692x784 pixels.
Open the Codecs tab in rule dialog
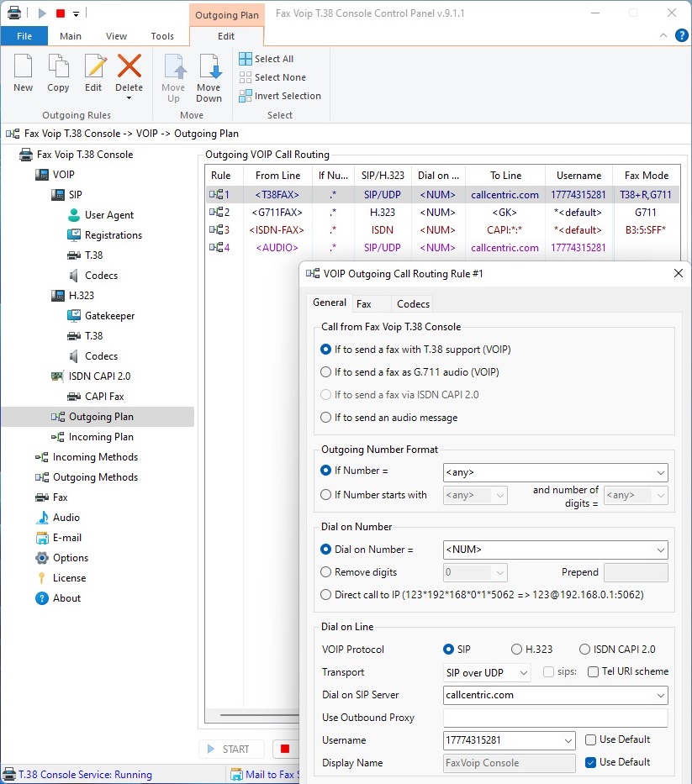414,304
